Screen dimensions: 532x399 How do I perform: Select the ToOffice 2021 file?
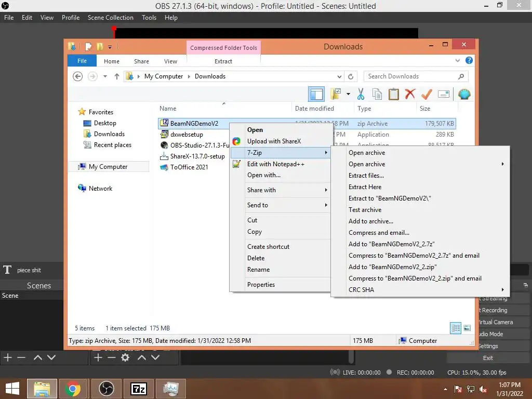click(189, 167)
